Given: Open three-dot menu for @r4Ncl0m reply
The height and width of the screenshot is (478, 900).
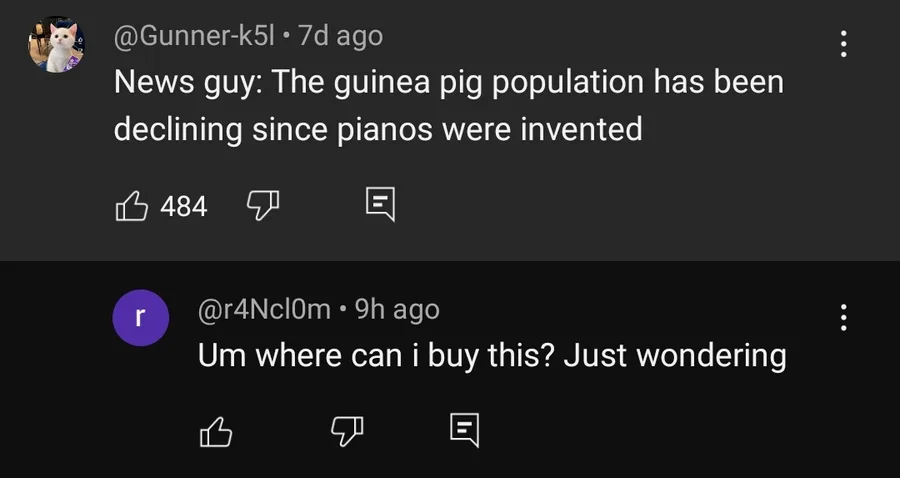Looking at the screenshot, I should click(x=844, y=317).
